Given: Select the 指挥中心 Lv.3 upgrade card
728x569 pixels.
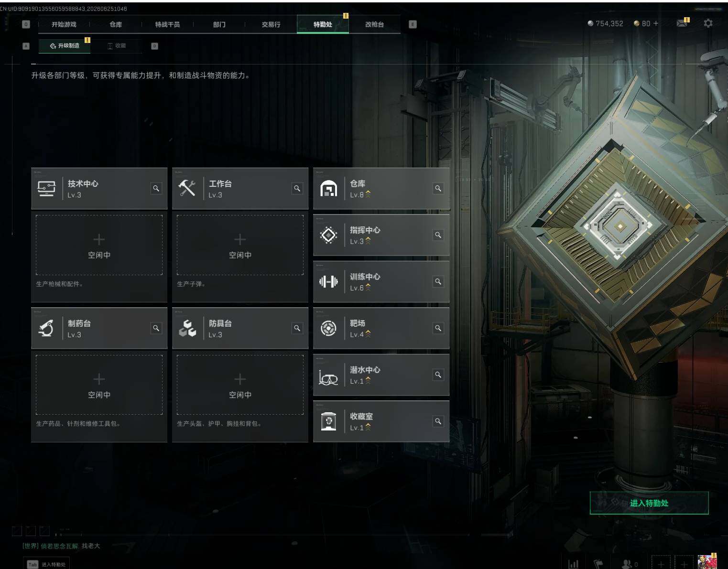Looking at the screenshot, I should tap(381, 235).
